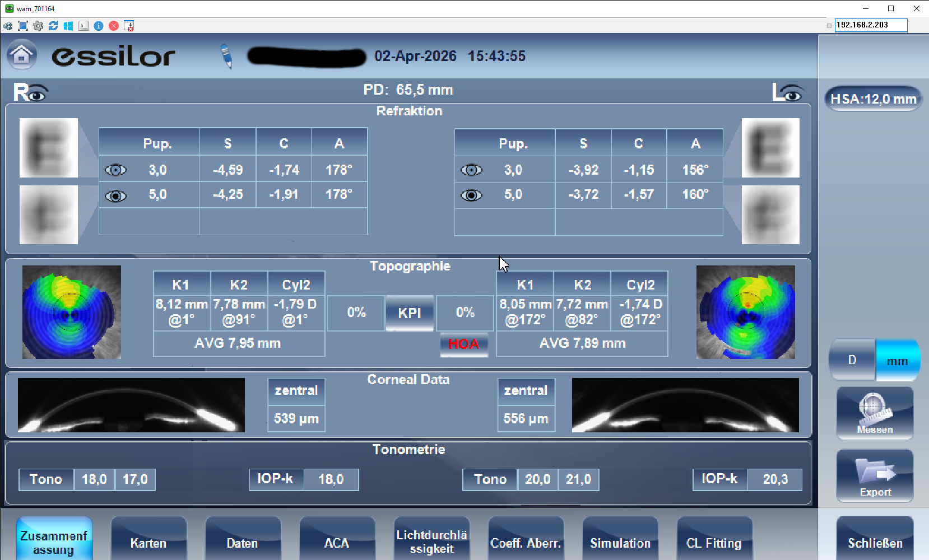Open the Karten tab
This screenshot has width=929, height=560.
pyautogui.click(x=148, y=542)
